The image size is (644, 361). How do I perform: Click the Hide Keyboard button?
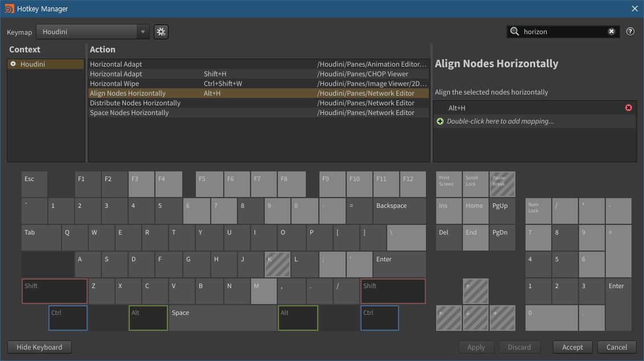point(39,347)
